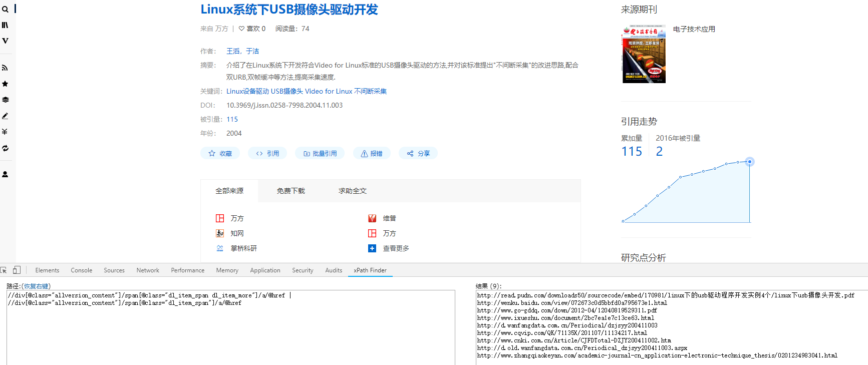
Task: Open the 电子技术应用 journal name link
Action: click(x=694, y=29)
